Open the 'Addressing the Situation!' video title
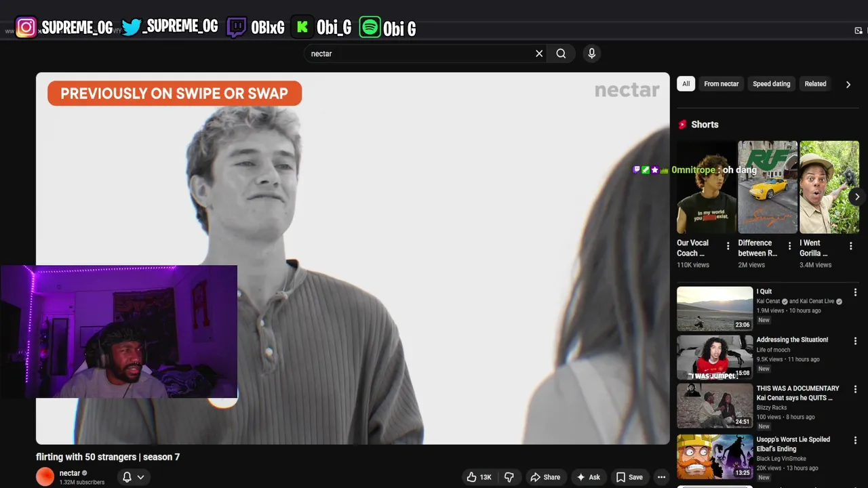The image size is (868, 488). (x=792, y=340)
